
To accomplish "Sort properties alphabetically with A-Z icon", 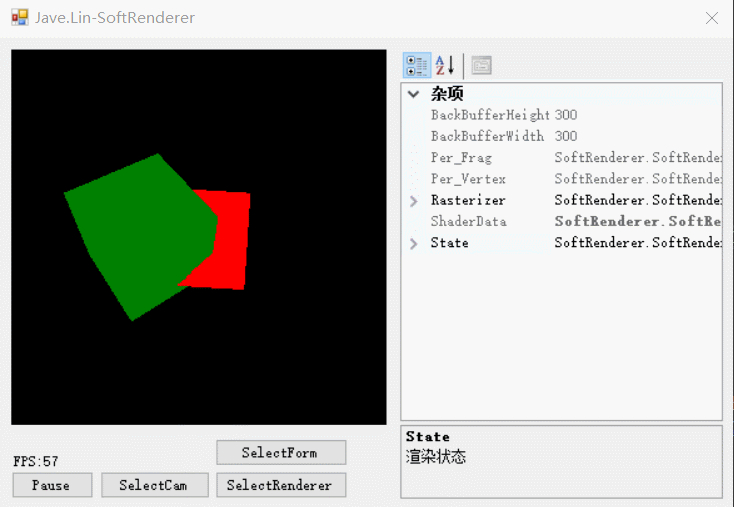I will point(445,66).
